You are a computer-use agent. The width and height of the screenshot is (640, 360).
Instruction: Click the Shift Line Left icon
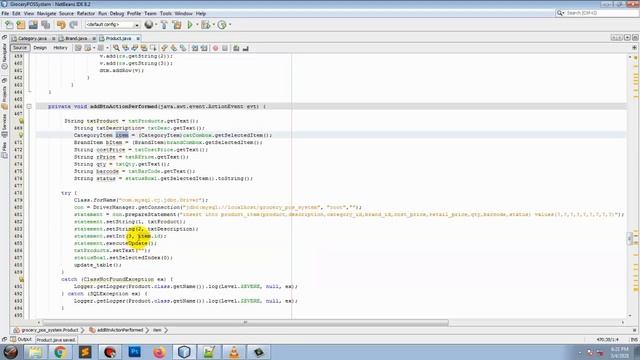[x=195, y=48]
